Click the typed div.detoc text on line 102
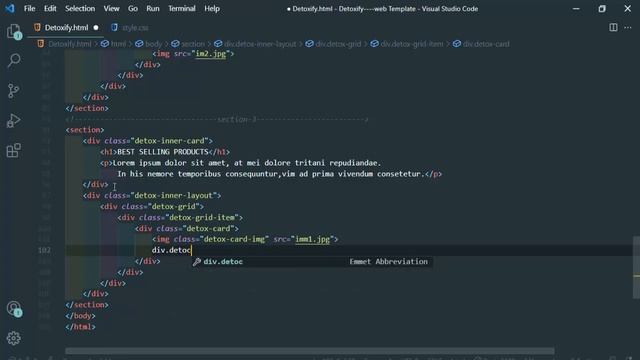The width and height of the screenshot is (640, 360). (171, 250)
